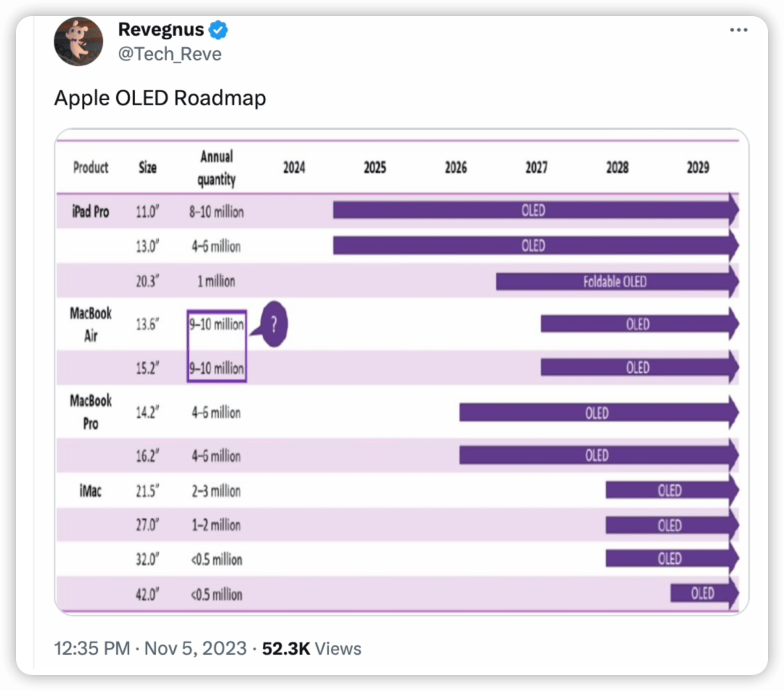
Task: Click the outlined 9–10 million box for 13.6"
Action: 216,324
